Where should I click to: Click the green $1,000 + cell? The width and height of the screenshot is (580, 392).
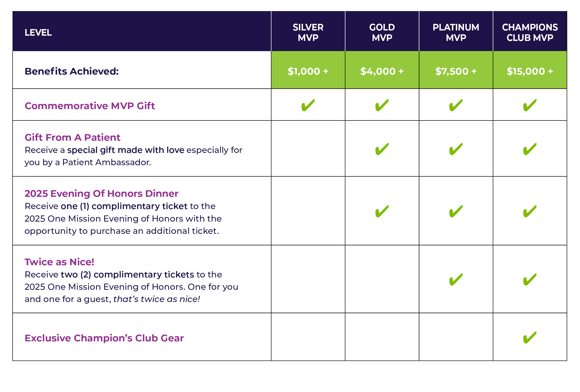coord(308,71)
